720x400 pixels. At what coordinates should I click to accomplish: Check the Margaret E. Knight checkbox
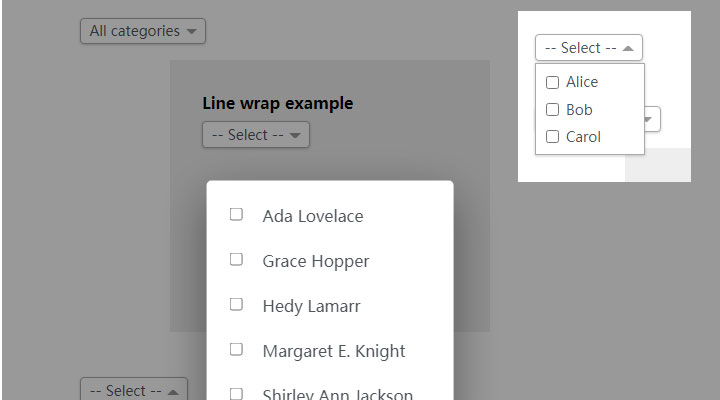point(236,349)
